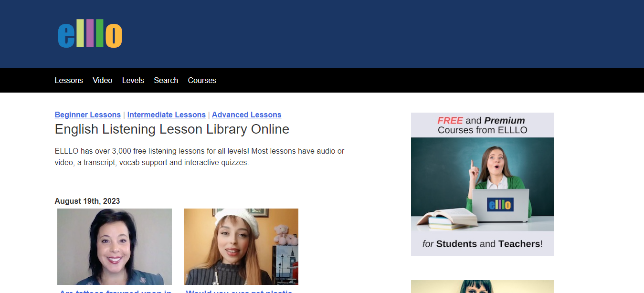Follow the Intermediate Lessons link

pyautogui.click(x=167, y=115)
